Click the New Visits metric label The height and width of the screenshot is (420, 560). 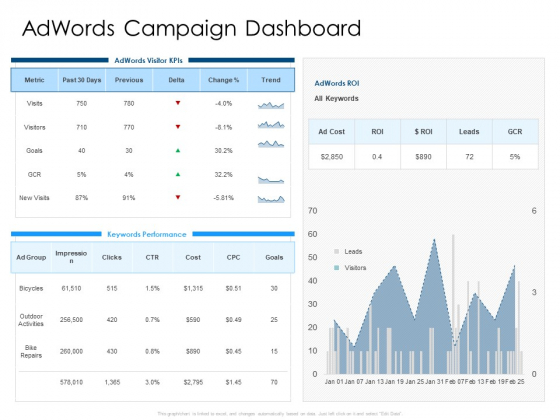(x=34, y=198)
